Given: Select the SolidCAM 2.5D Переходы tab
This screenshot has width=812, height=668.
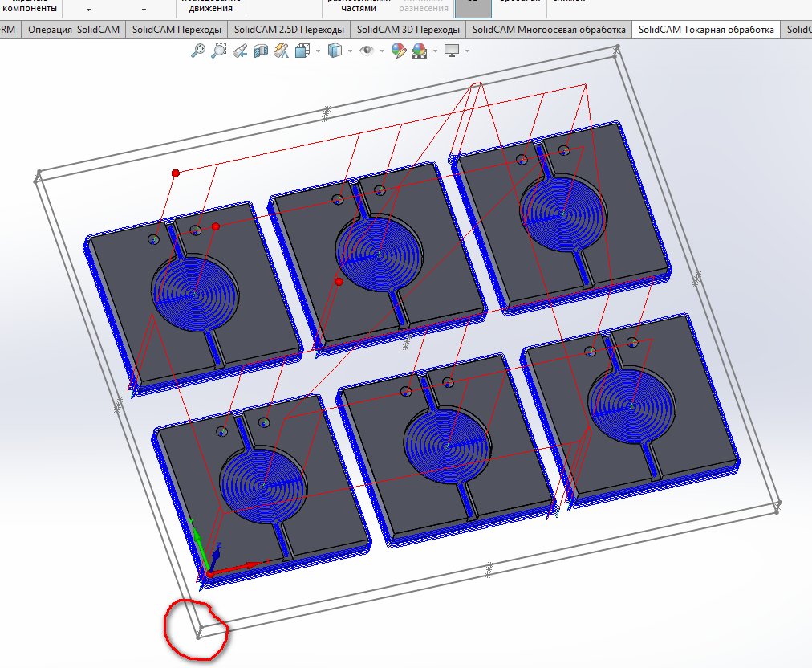Looking at the screenshot, I should 289,30.
